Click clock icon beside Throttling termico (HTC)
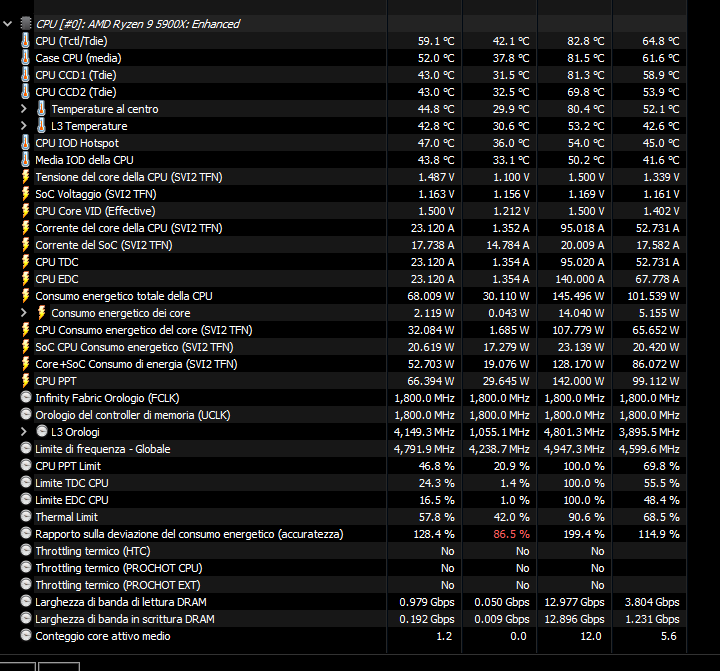This screenshot has height=671, width=720. [x=26, y=550]
